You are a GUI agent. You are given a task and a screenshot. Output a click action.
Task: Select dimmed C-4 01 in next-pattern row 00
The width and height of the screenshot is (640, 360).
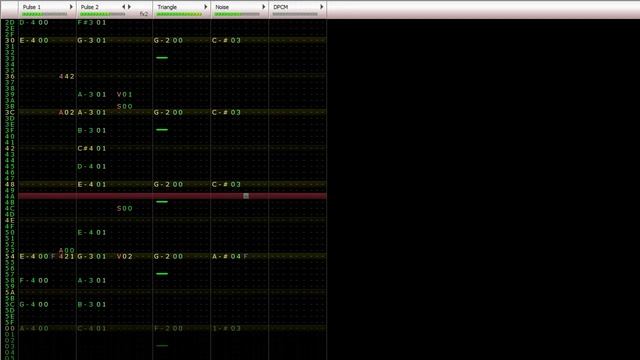point(92,329)
